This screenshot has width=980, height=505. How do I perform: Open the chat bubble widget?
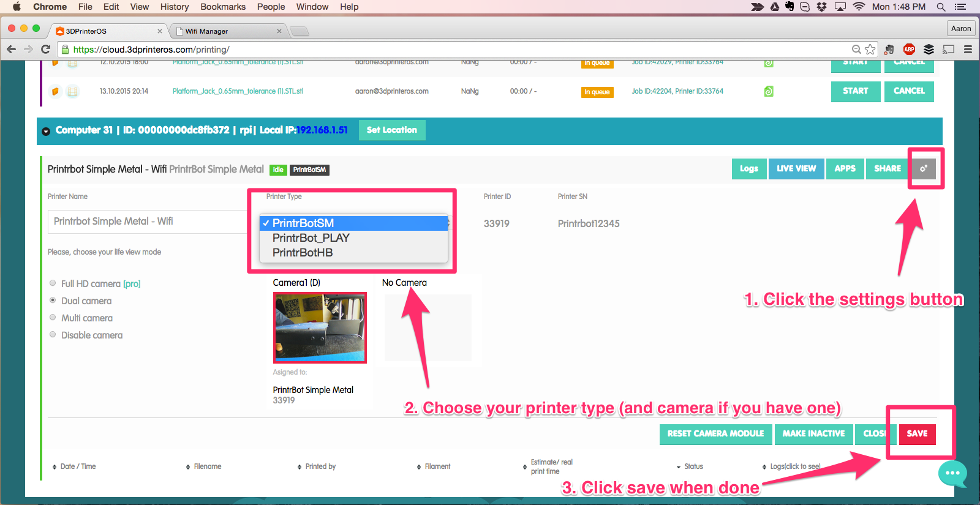(x=952, y=473)
